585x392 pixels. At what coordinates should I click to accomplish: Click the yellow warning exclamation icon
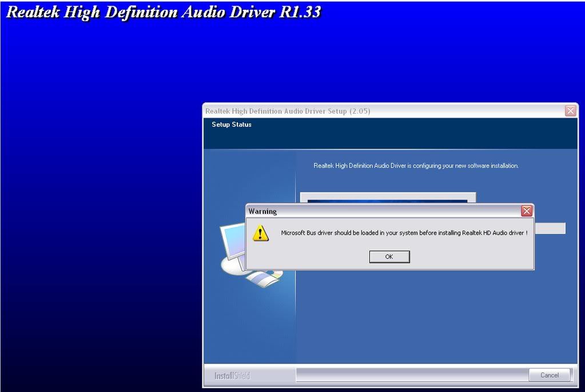[261, 233]
